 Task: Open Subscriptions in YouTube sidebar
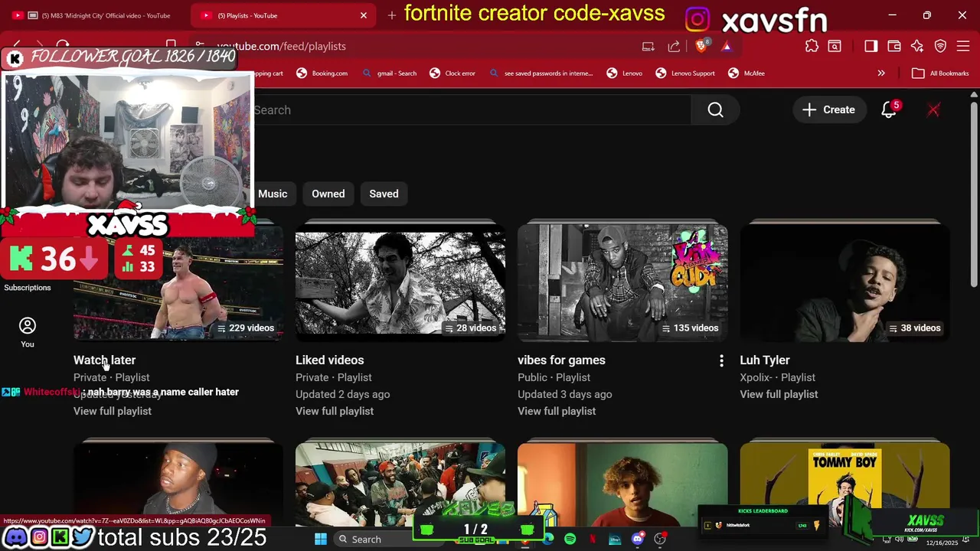point(28,288)
